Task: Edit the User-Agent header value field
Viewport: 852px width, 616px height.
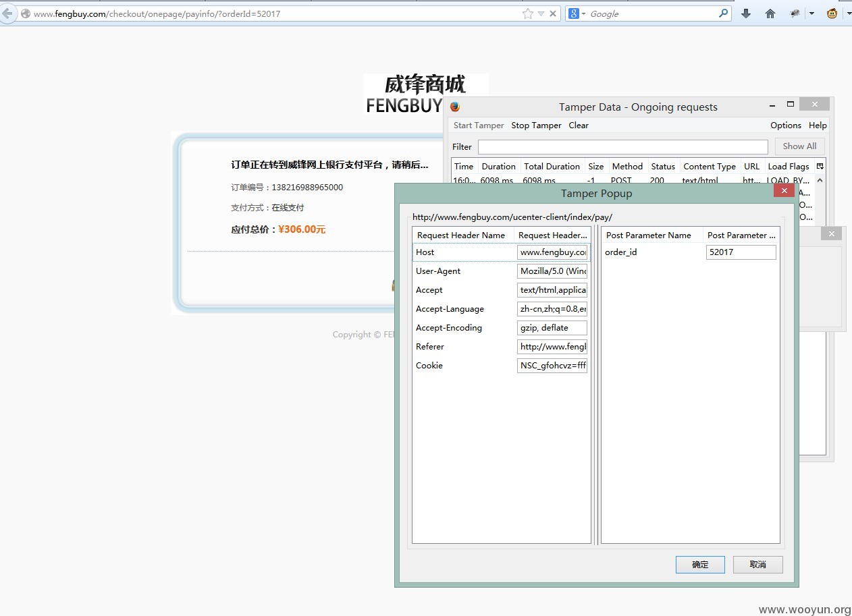Action: tap(552, 271)
